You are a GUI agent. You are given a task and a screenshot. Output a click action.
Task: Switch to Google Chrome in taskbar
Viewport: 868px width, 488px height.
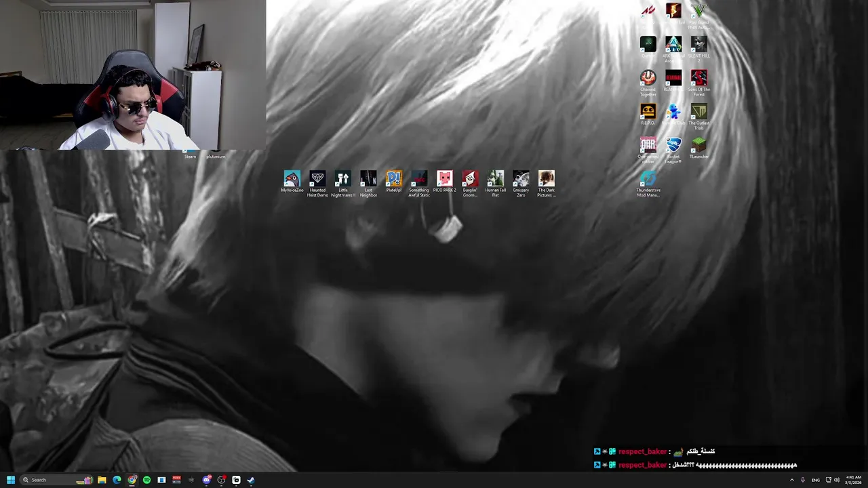coord(132,480)
